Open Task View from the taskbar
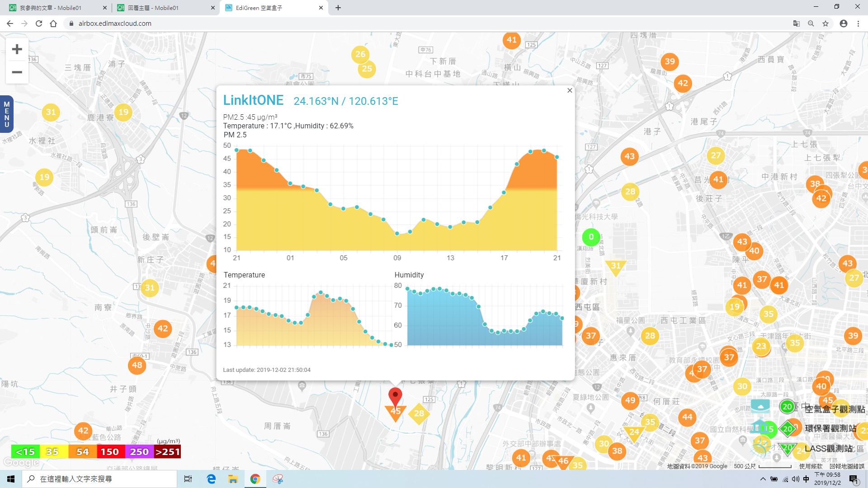 (x=188, y=479)
